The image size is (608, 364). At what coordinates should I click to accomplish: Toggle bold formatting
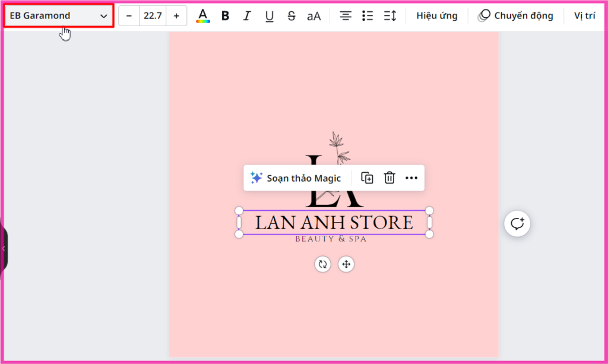click(x=225, y=16)
